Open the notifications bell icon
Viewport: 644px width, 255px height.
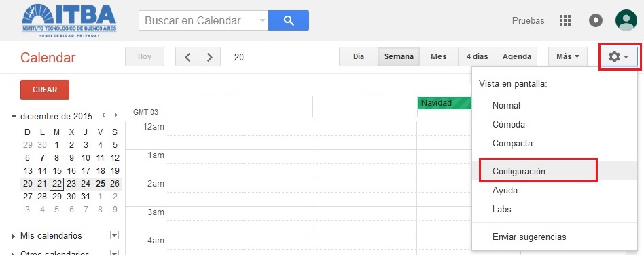[x=596, y=20]
